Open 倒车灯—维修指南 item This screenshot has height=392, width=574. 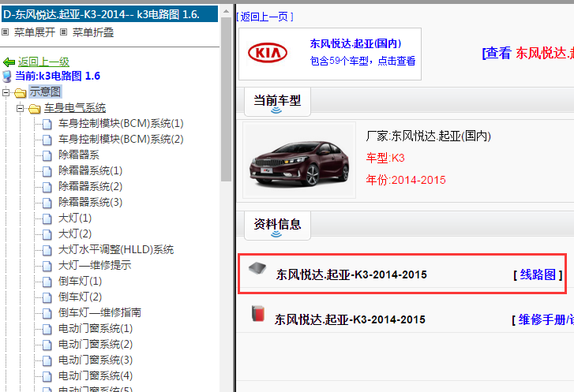point(99,312)
